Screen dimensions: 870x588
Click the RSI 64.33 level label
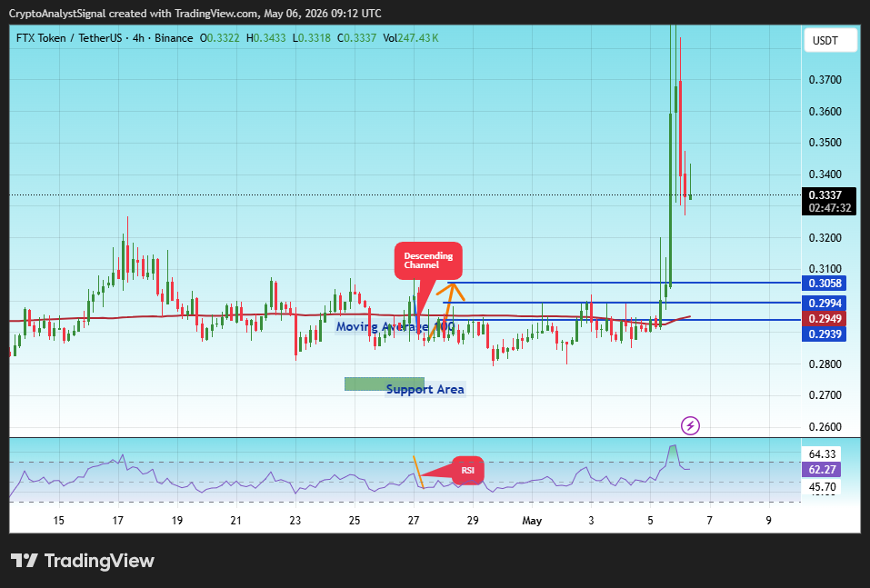click(x=822, y=454)
